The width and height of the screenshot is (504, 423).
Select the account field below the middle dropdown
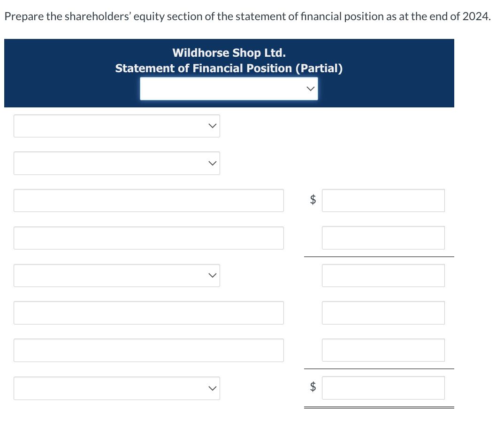coord(149,313)
